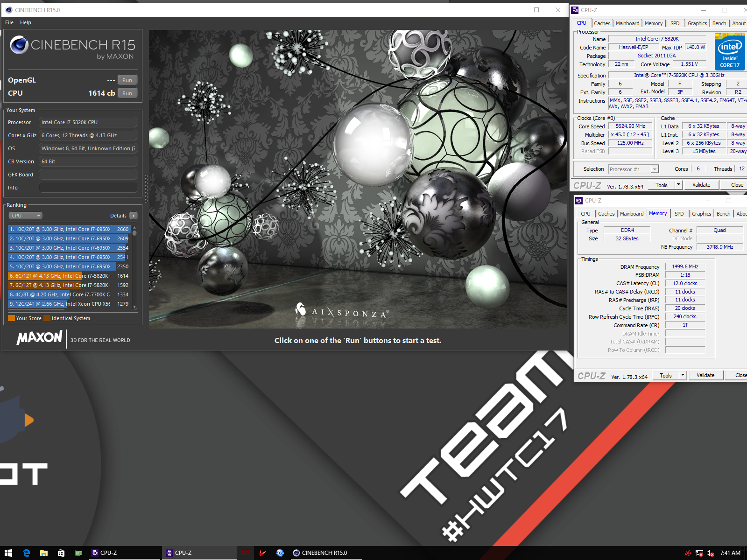Click the Intel Core i7 logo in CPU-Z
The height and width of the screenshot is (560, 747).
(730, 52)
